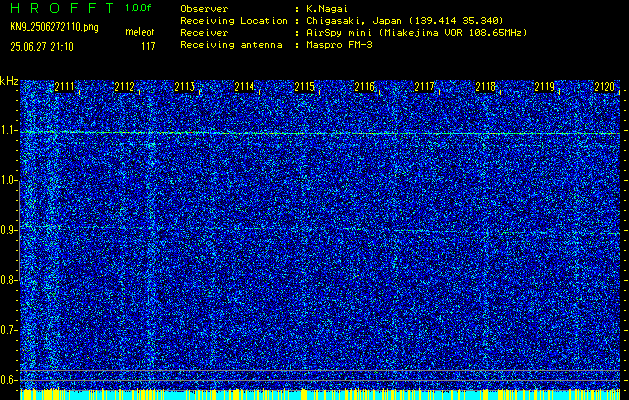Click time marker 2113
629x400 pixels.
[x=185, y=87]
